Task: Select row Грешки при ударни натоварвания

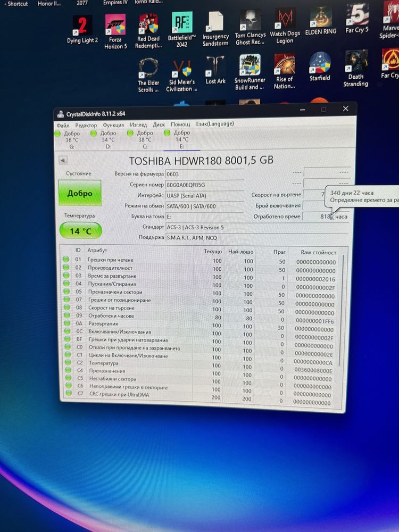Action: (199, 342)
